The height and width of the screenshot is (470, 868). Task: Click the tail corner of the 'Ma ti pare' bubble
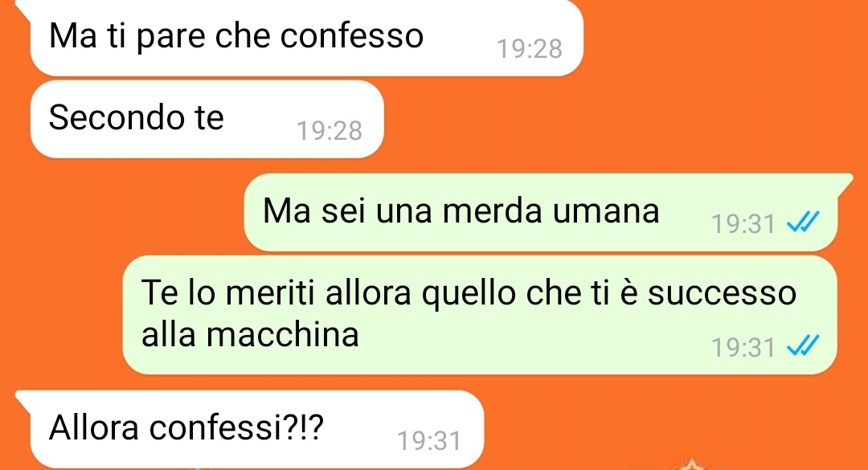tap(23, 6)
